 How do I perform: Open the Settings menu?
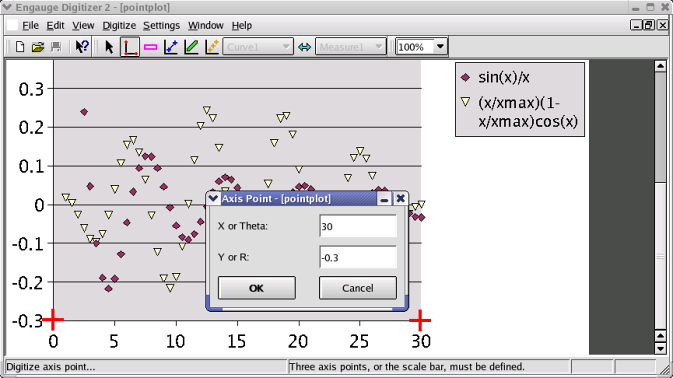click(161, 26)
